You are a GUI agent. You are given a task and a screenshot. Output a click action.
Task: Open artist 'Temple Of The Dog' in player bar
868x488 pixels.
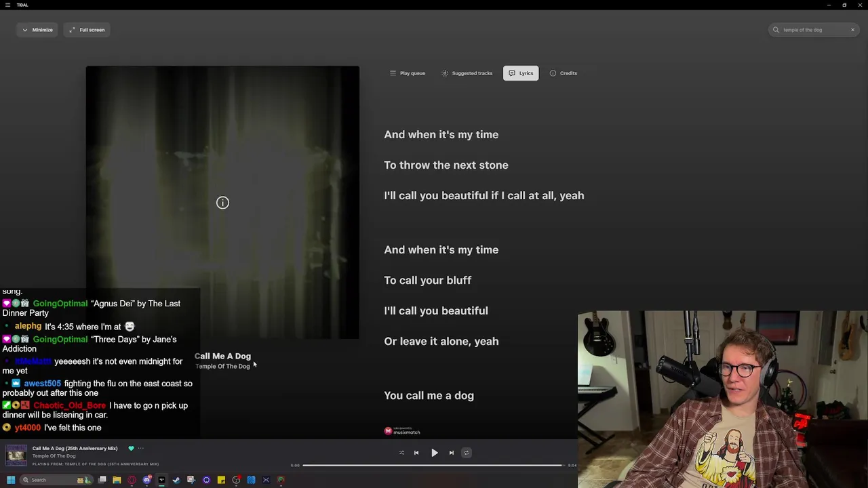click(54, 456)
